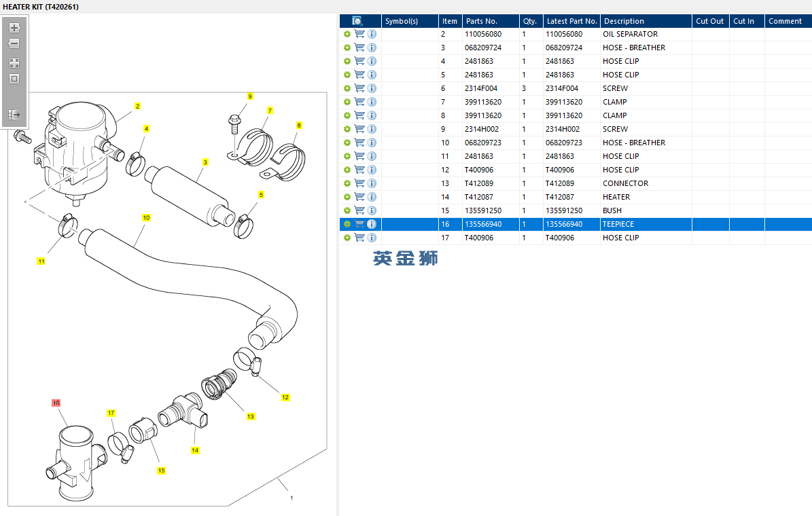Click the Cut In column header

(x=747, y=21)
